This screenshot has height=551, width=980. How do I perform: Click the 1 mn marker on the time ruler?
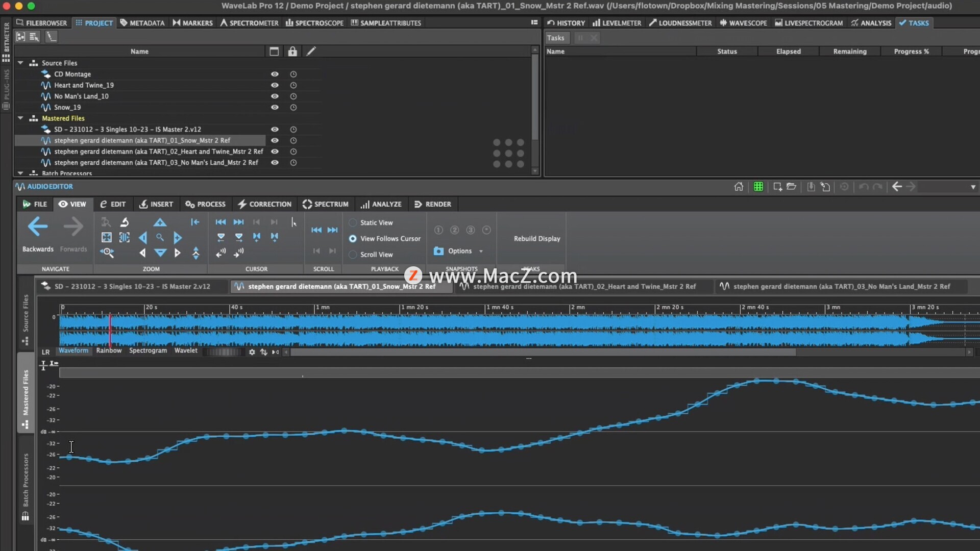pyautogui.click(x=322, y=308)
